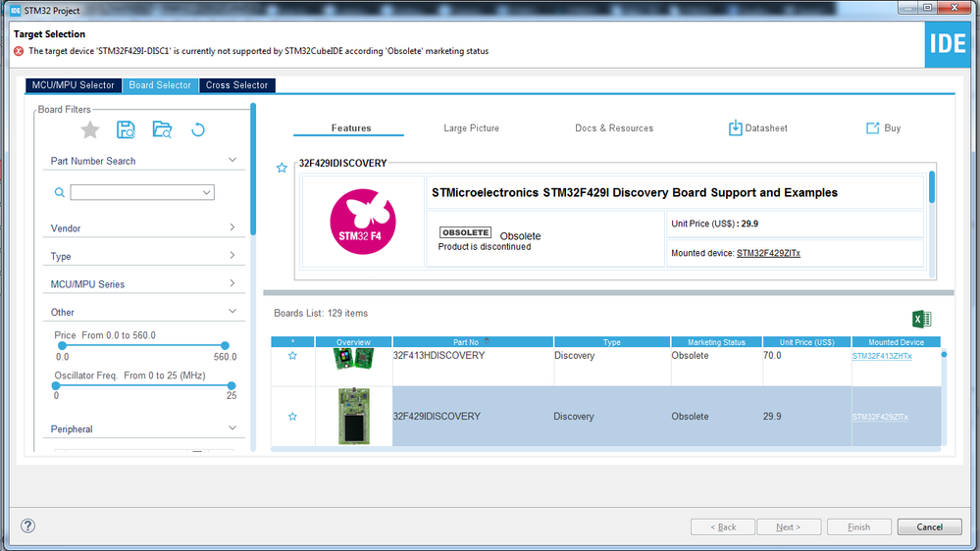Viewport: 980px width, 551px height.
Task: Switch to the Cross Selector tab
Action: coord(236,85)
